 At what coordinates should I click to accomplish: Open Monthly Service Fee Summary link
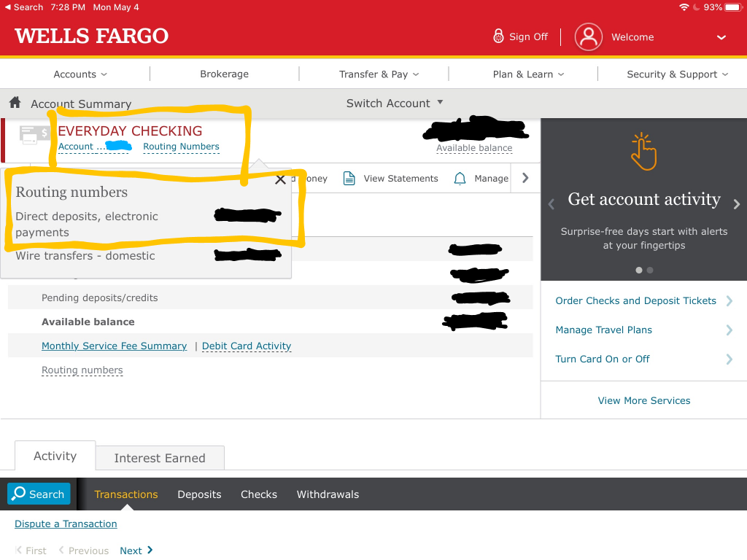coord(114,346)
